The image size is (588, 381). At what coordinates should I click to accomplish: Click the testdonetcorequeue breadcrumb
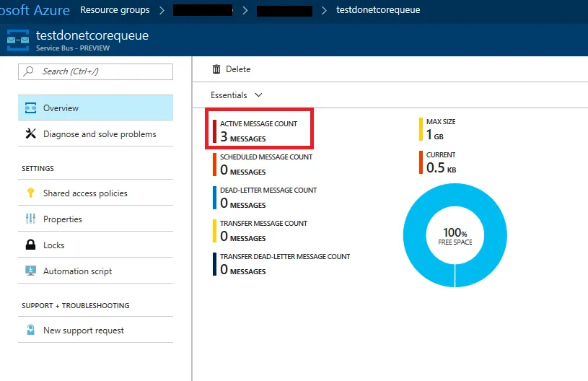(378, 10)
